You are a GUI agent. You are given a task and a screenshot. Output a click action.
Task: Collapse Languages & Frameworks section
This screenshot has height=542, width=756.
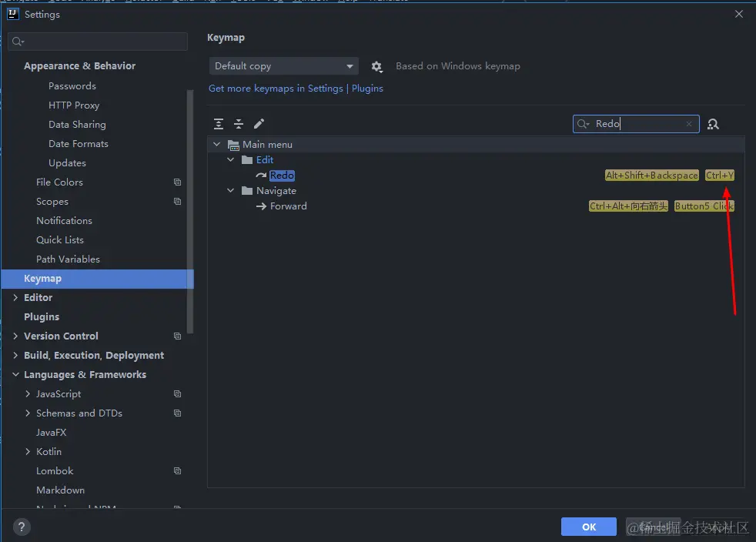[x=15, y=375]
